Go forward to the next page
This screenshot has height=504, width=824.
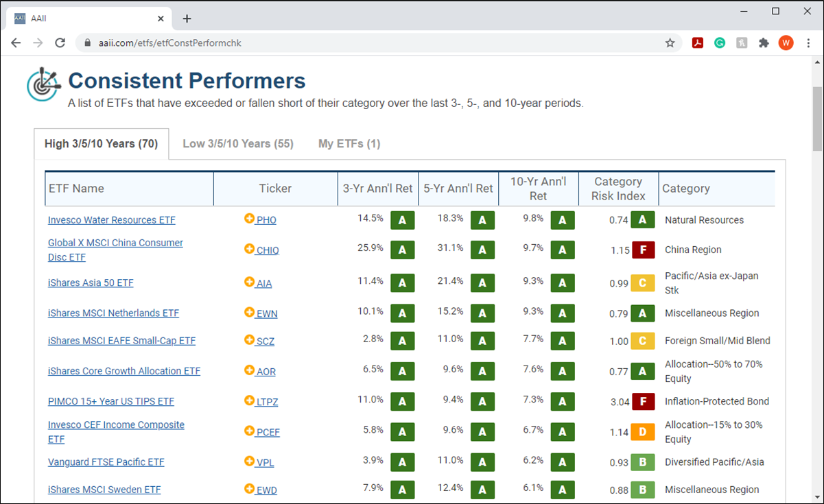38,43
